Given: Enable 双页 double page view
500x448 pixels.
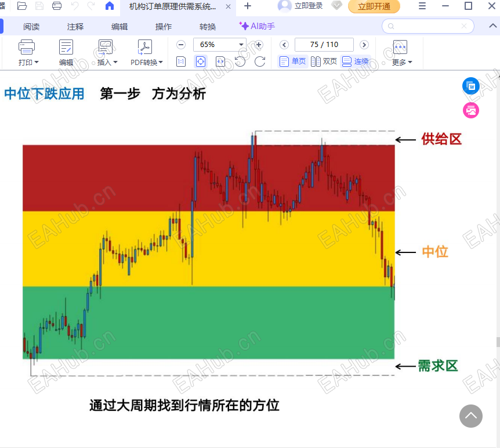Looking at the screenshot, I should pyautogui.click(x=324, y=62).
